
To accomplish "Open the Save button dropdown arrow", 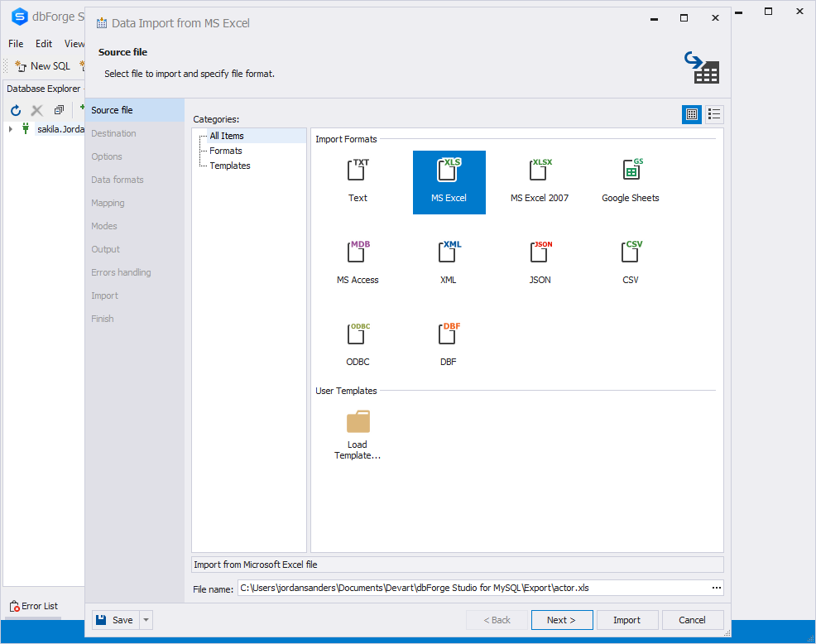I will tap(146, 620).
